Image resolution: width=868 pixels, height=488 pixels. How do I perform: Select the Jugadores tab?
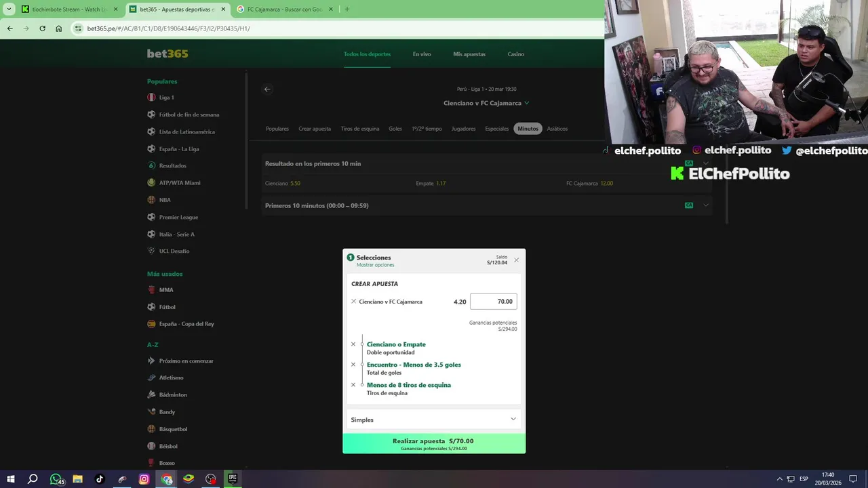pos(464,129)
